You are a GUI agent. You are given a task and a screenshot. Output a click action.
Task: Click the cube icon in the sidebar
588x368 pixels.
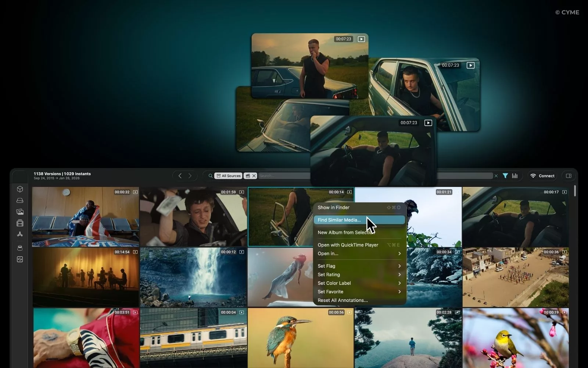pos(20,189)
